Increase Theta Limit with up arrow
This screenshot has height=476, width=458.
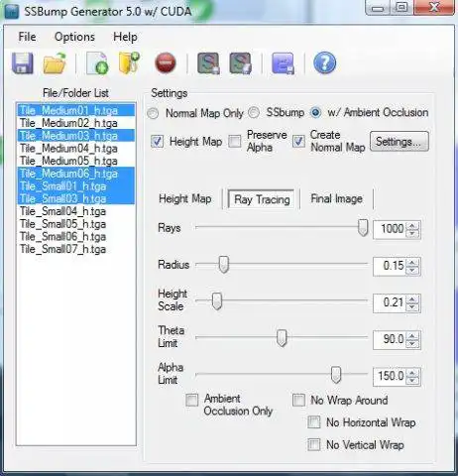click(412, 336)
